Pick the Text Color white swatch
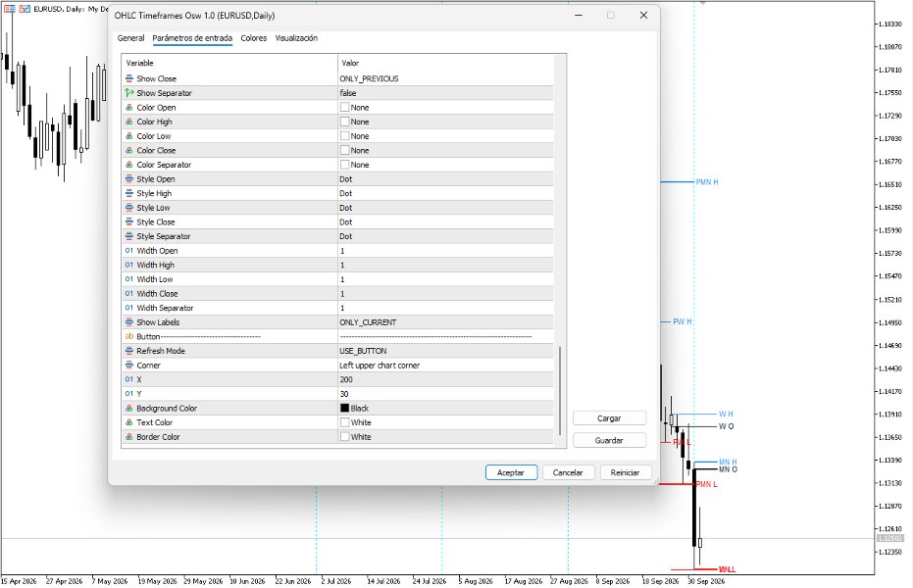Screen dimensions: 913x588 tap(345, 422)
